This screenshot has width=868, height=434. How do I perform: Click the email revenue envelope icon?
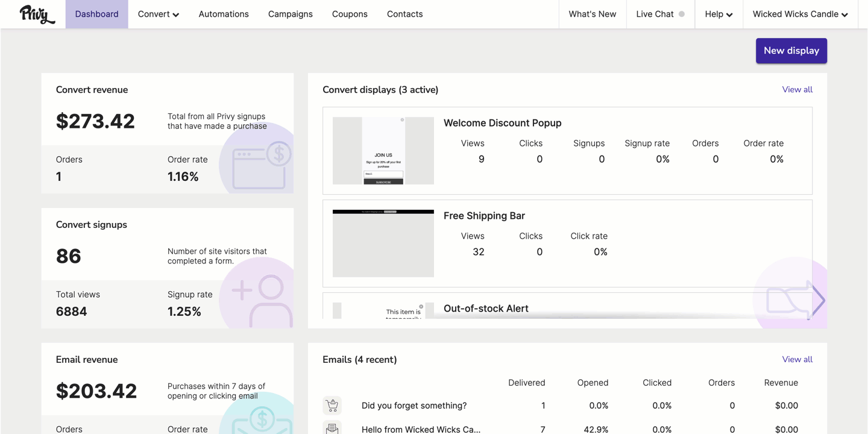(x=262, y=420)
